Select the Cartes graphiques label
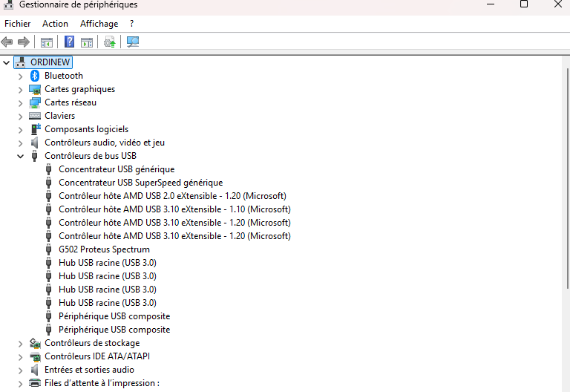Viewport: 570px width, 392px height. 80,89
